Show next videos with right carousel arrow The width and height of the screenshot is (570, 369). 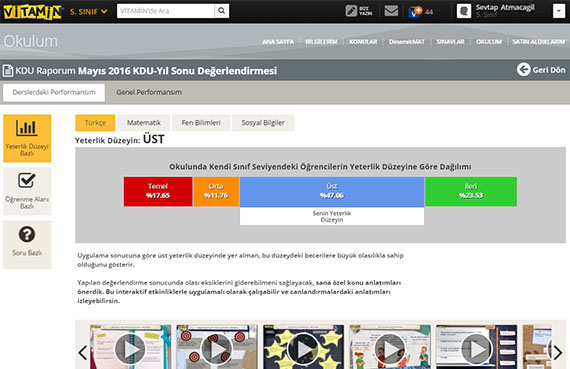pos(558,352)
